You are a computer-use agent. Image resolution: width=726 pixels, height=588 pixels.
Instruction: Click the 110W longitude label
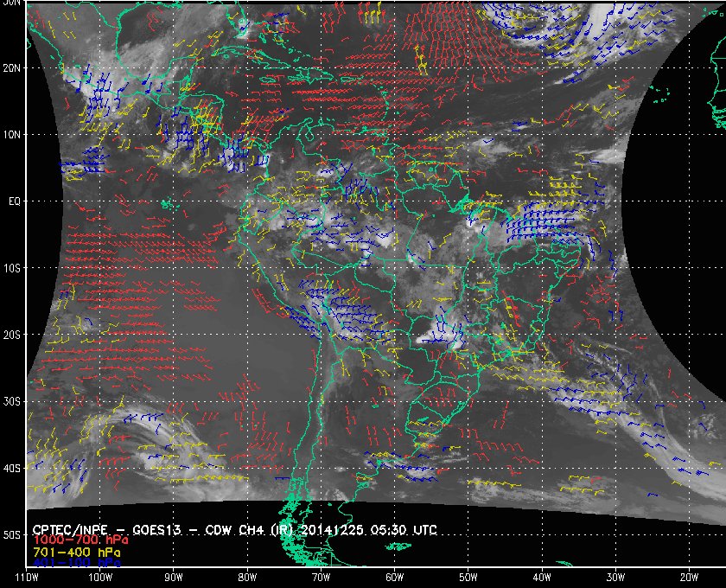[x=26, y=577]
